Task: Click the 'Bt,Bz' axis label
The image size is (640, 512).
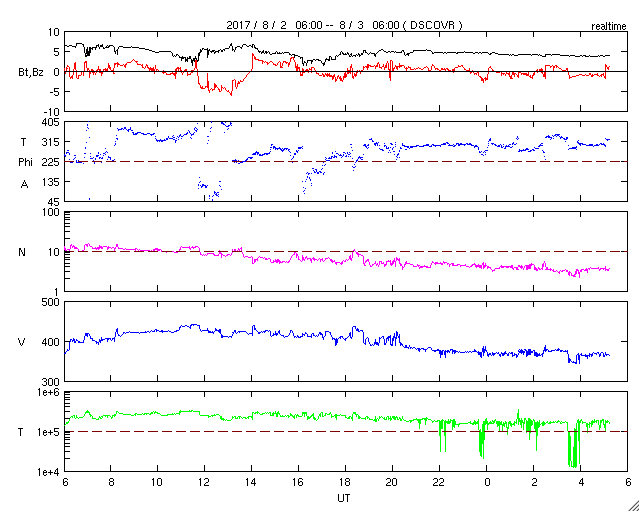Action: (31, 73)
